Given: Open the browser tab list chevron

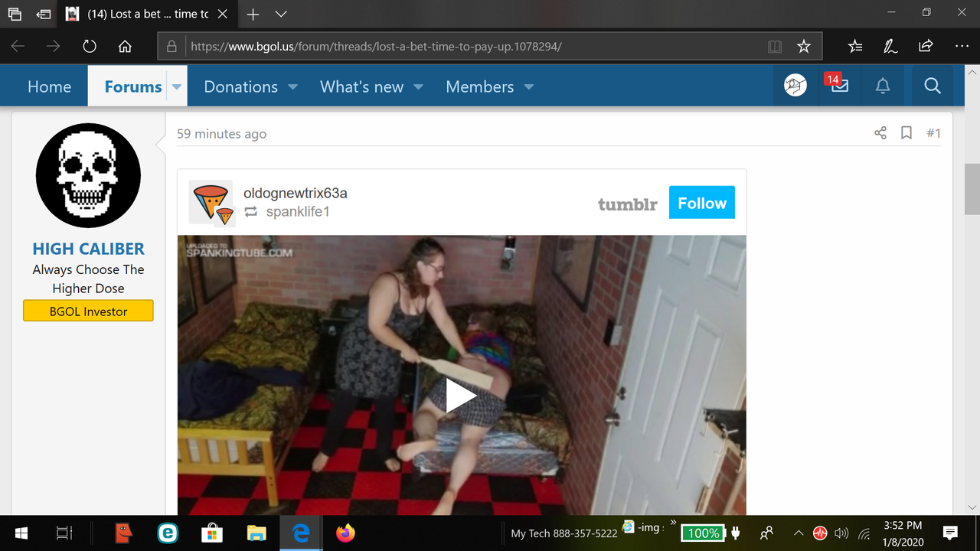Looking at the screenshot, I should pos(280,14).
